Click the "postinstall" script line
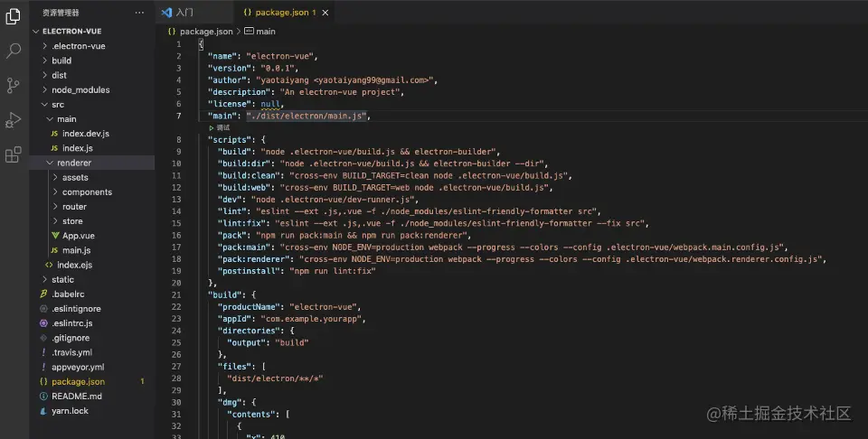868x439 pixels. 297,271
